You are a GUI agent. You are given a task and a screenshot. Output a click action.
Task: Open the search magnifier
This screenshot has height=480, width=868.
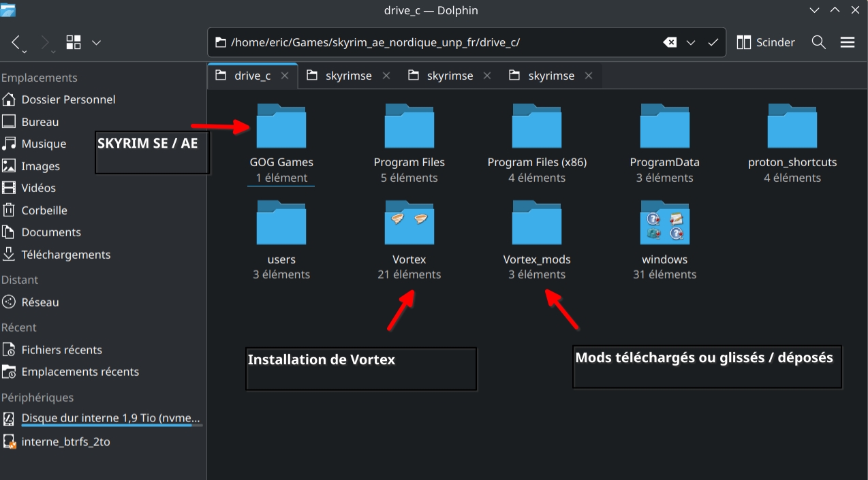[x=819, y=42]
